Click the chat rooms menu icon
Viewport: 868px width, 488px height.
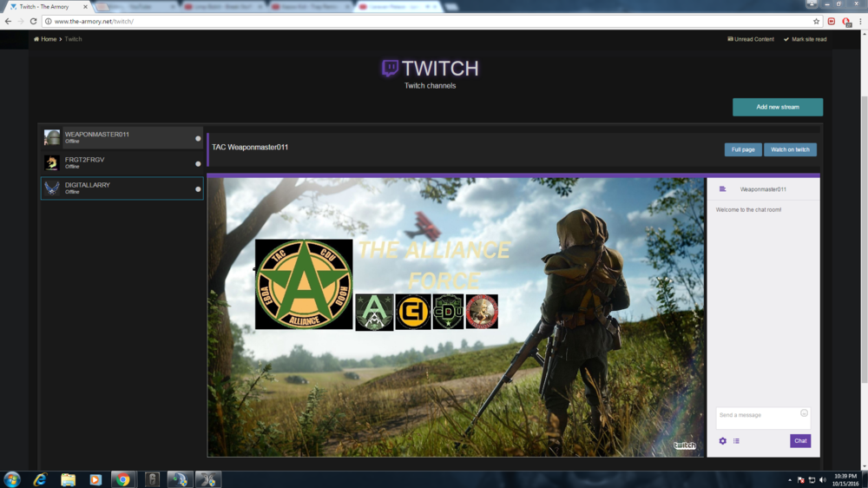coord(722,189)
